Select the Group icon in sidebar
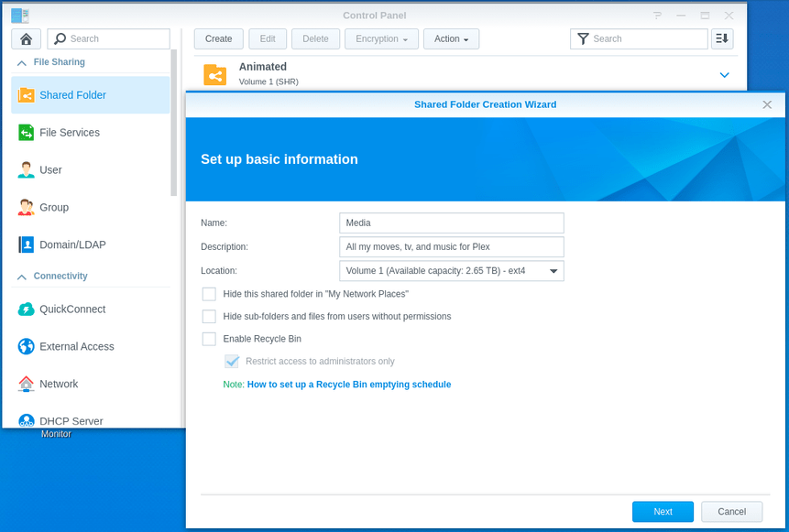The image size is (789, 532). click(27, 207)
